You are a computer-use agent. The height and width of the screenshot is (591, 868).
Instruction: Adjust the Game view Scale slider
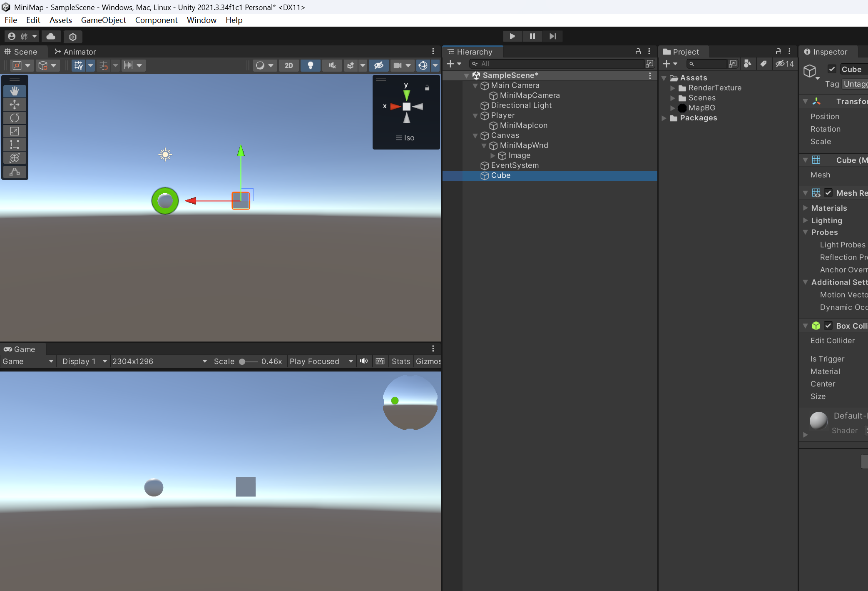click(x=242, y=362)
